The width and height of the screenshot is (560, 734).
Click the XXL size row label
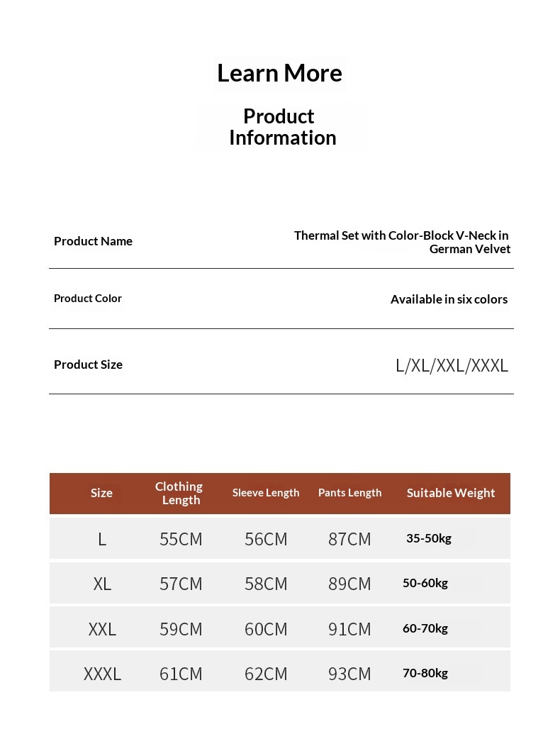[x=102, y=629]
